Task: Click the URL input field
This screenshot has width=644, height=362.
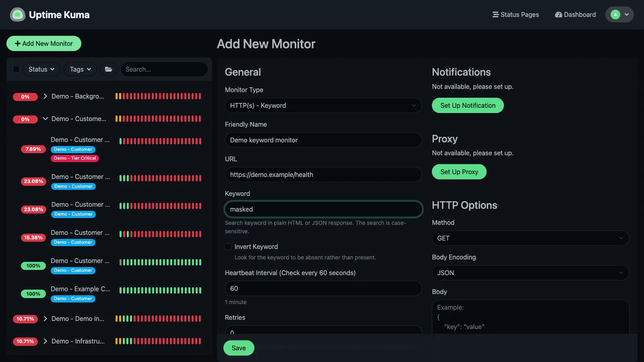Action: [x=323, y=175]
